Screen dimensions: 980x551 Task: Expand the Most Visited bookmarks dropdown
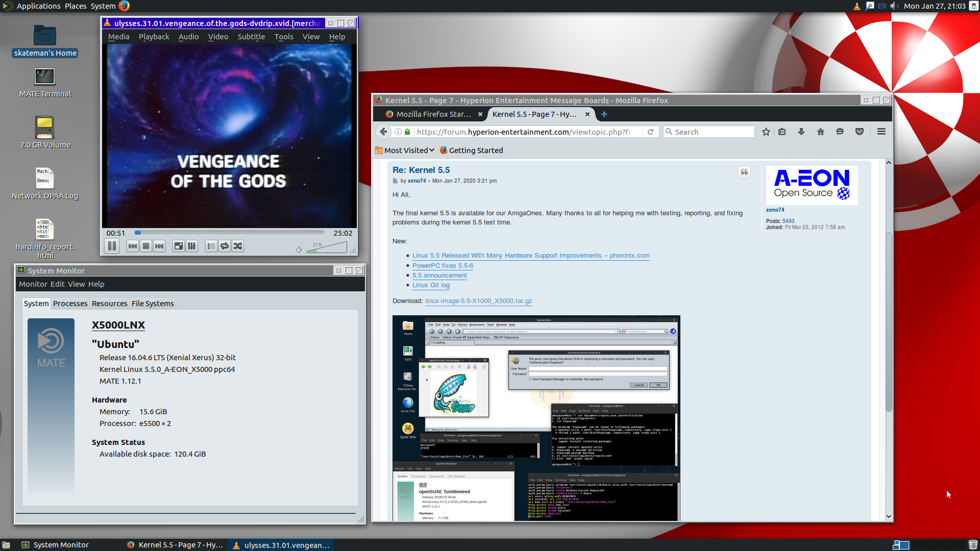tap(405, 150)
